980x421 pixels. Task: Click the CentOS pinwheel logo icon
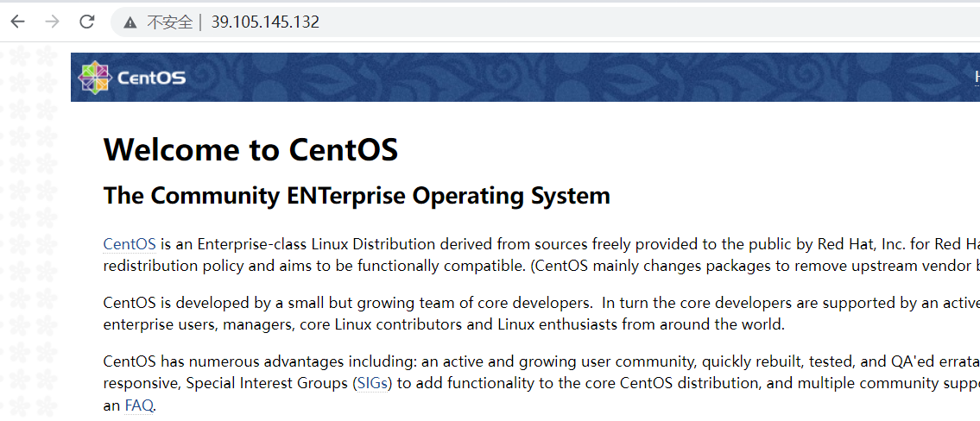click(94, 77)
